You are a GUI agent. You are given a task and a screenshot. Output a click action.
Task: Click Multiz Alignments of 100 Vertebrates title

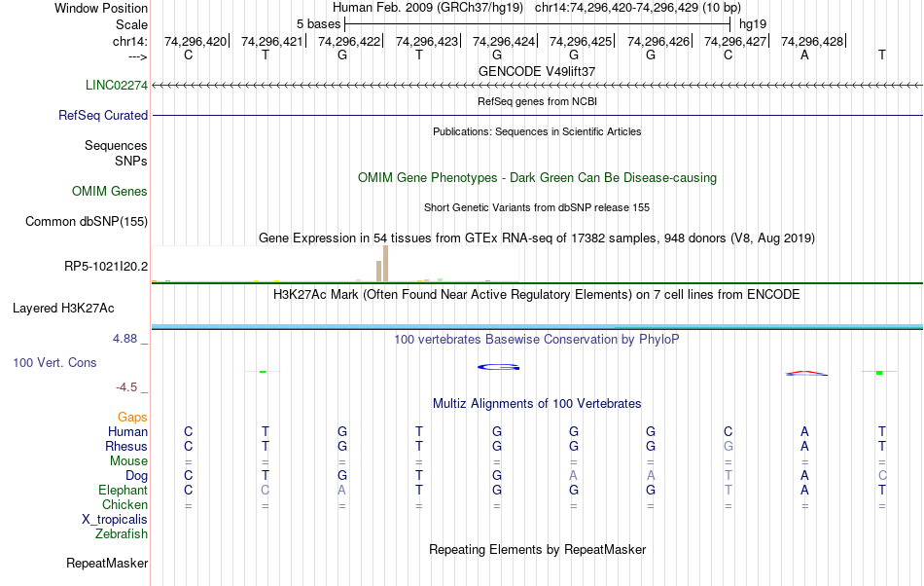click(537, 403)
